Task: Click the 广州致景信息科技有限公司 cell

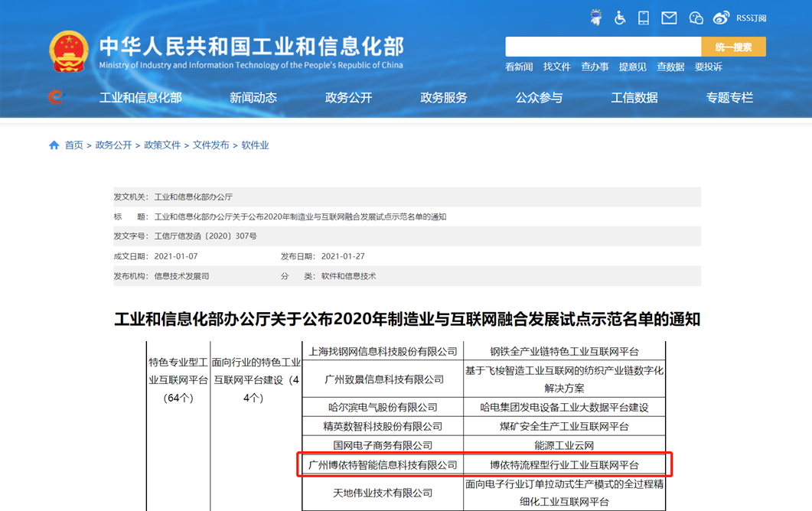Action: coord(383,379)
